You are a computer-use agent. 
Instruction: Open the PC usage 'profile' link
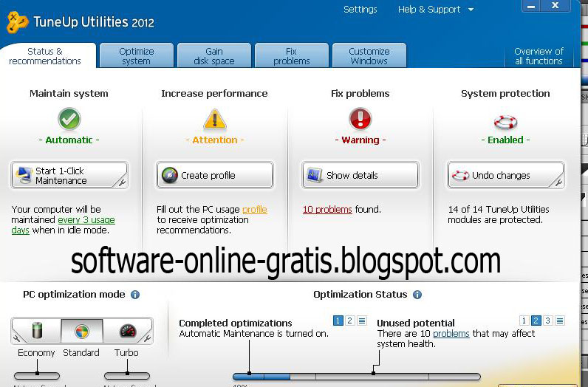pos(255,209)
